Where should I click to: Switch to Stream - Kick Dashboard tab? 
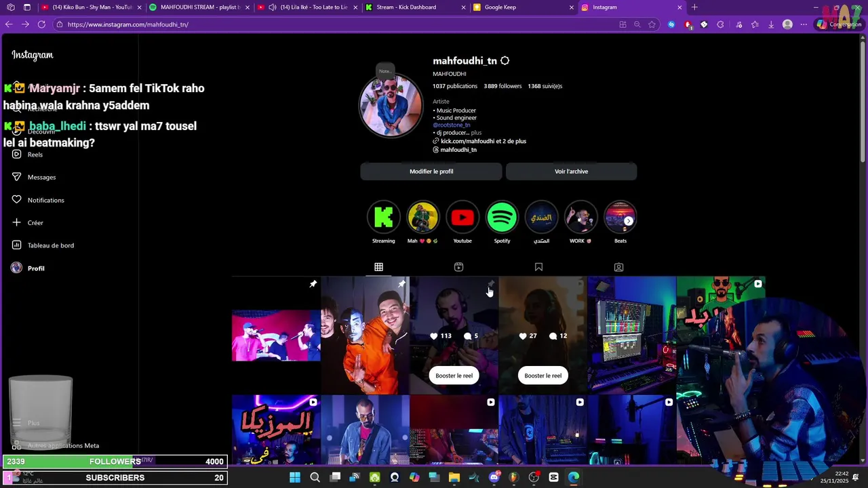[416, 7]
